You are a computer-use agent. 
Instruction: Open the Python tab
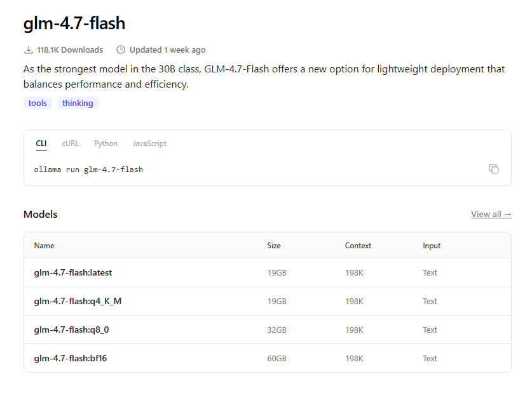106,143
